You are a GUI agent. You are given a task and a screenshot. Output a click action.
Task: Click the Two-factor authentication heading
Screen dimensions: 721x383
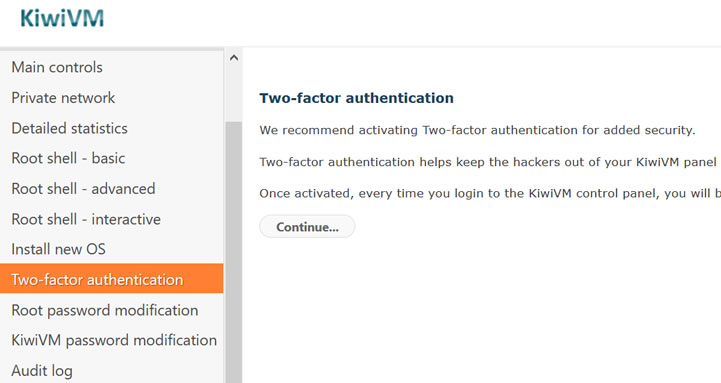(x=356, y=98)
